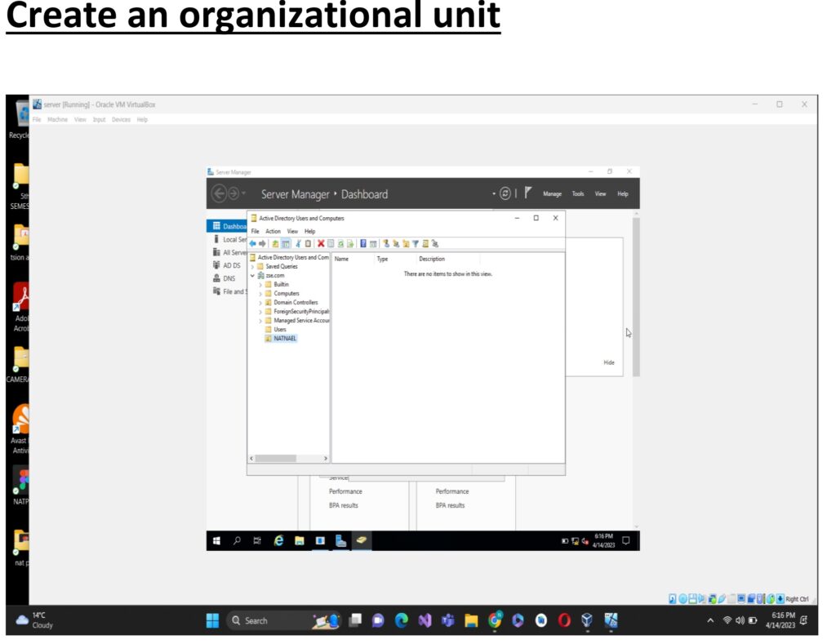This screenshot has height=644, width=836.
Task: Click Server Manager header back arrow button
Action: click(219, 193)
